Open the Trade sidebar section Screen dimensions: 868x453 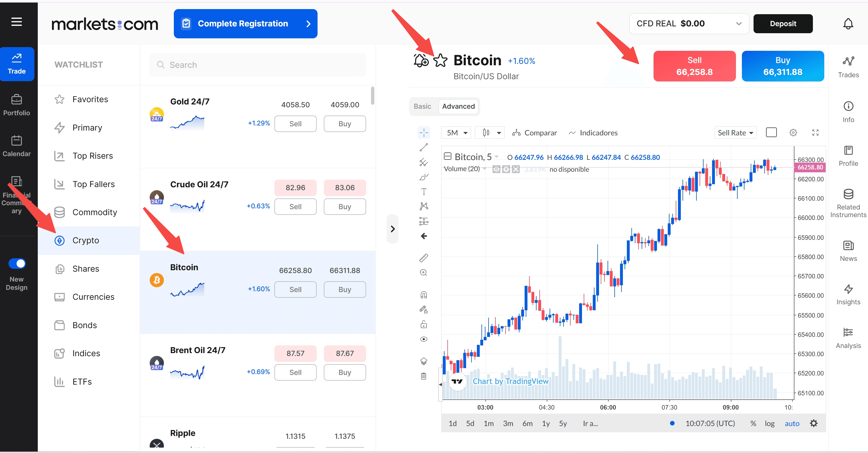coord(16,64)
